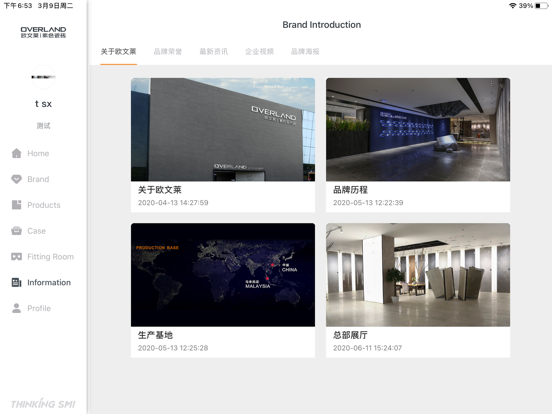The width and height of the screenshot is (552, 414).
Task: Go to Home in sidebar
Action: coord(38,153)
